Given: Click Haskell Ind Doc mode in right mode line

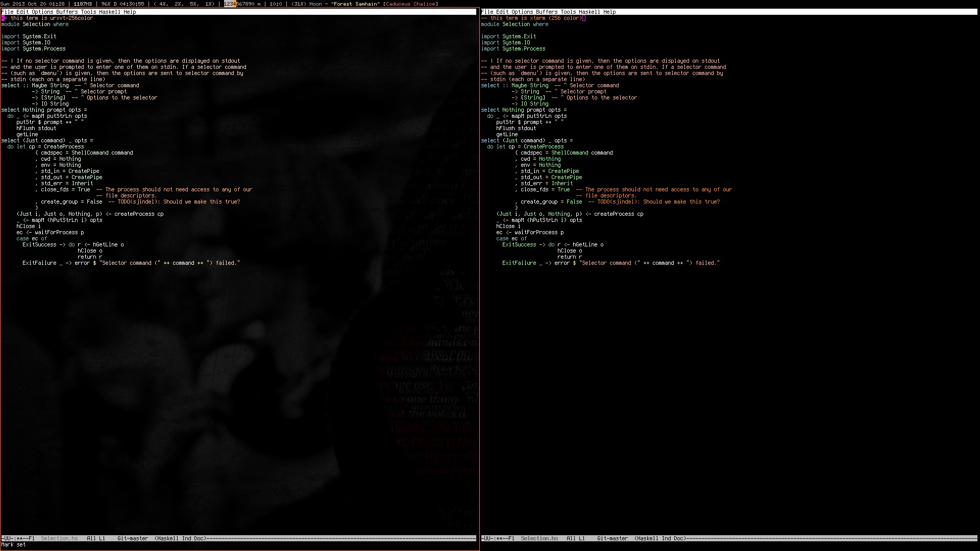Looking at the screenshot, I should pyautogui.click(x=660, y=538).
